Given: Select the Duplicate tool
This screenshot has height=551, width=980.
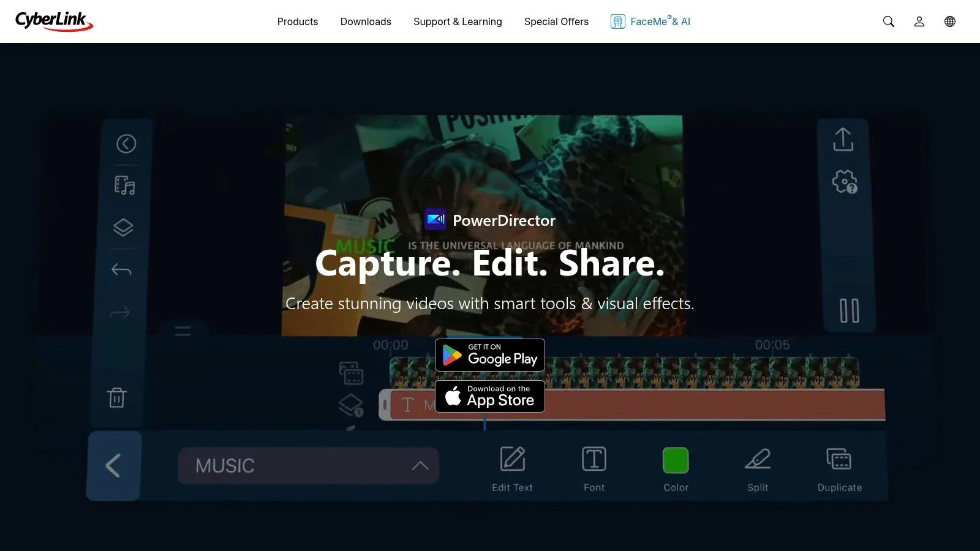Looking at the screenshot, I should 839,470.
